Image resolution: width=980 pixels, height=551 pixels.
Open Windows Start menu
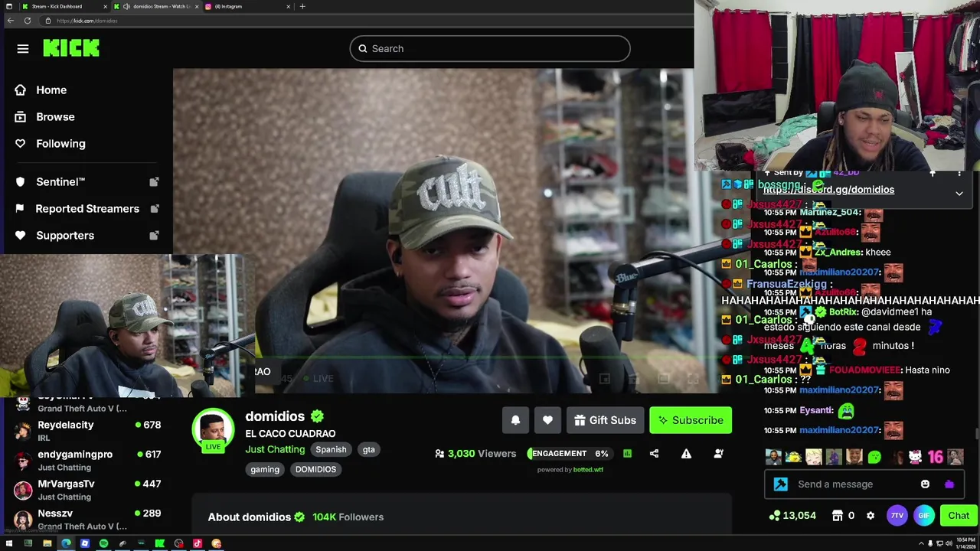pos(9,544)
